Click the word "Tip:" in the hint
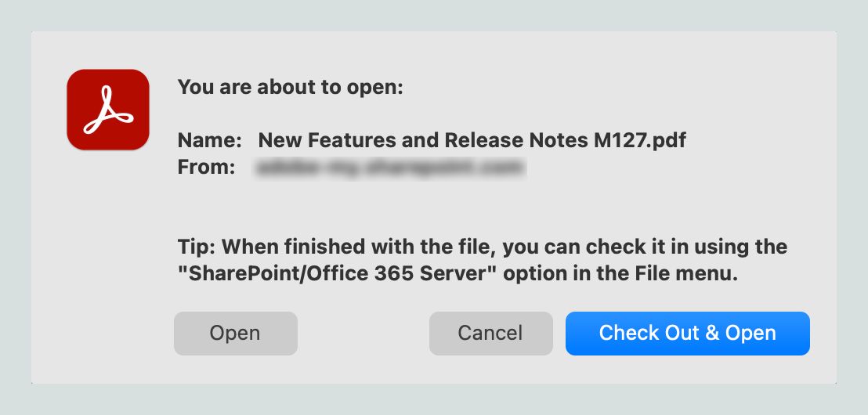Viewport: 868px width, 415px height. [x=197, y=247]
